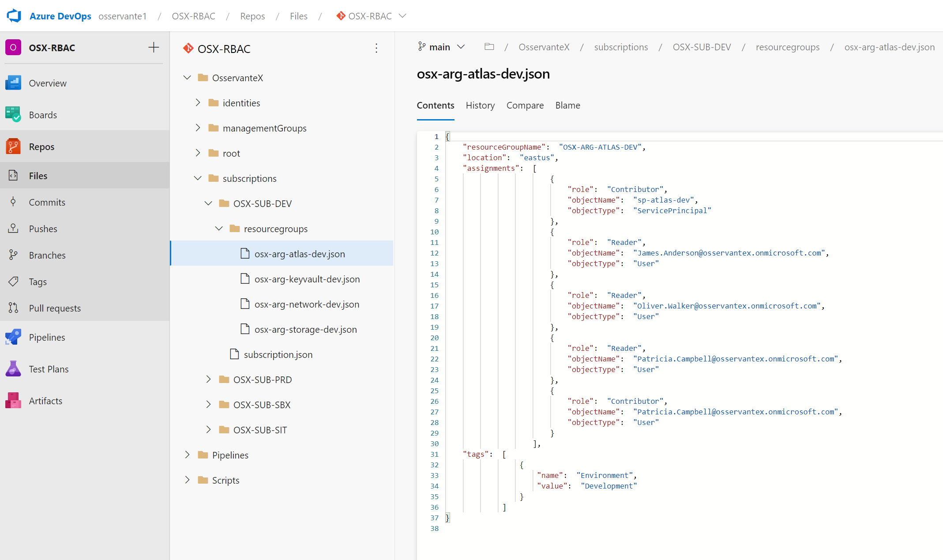Expand the managementGroups folder
The width and height of the screenshot is (943, 560).
pyautogui.click(x=198, y=128)
